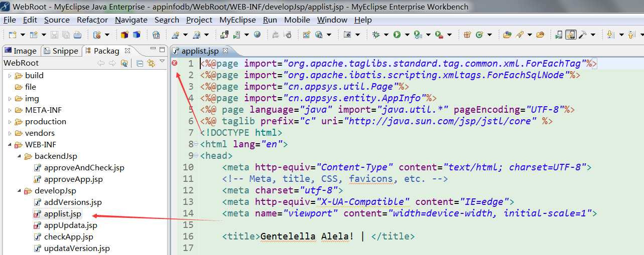This screenshot has width=644, height=255.
Task: Open the MyEclipse menu
Action: [x=238, y=20]
